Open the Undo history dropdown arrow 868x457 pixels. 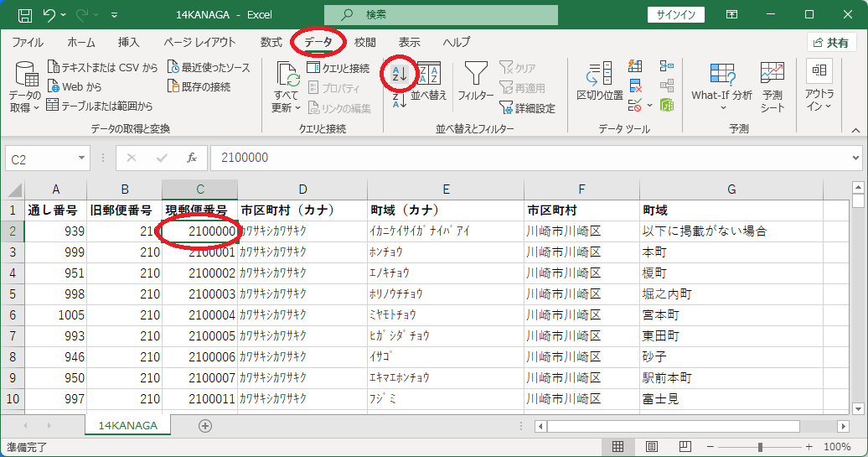coord(63,15)
